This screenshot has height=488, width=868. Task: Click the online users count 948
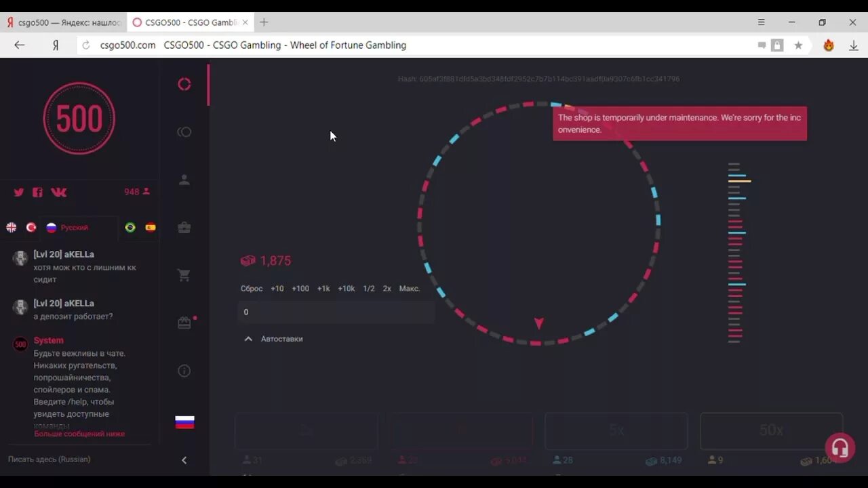[137, 192]
